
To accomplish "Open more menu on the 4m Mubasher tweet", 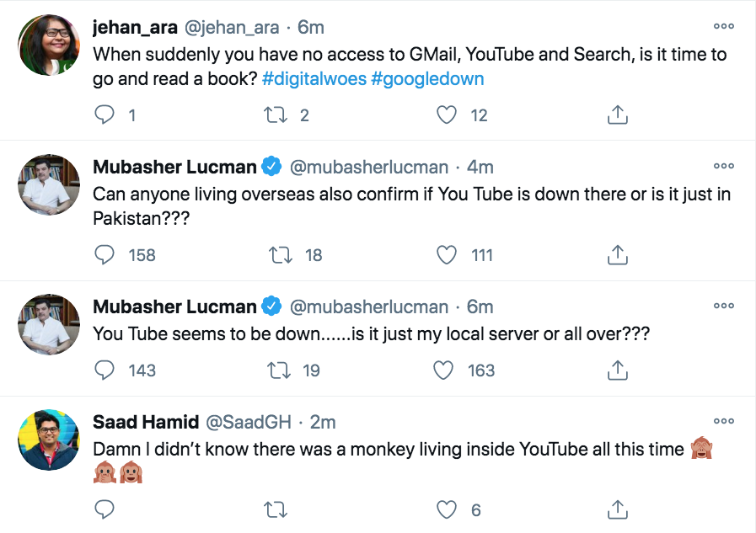I will pos(723,166).
